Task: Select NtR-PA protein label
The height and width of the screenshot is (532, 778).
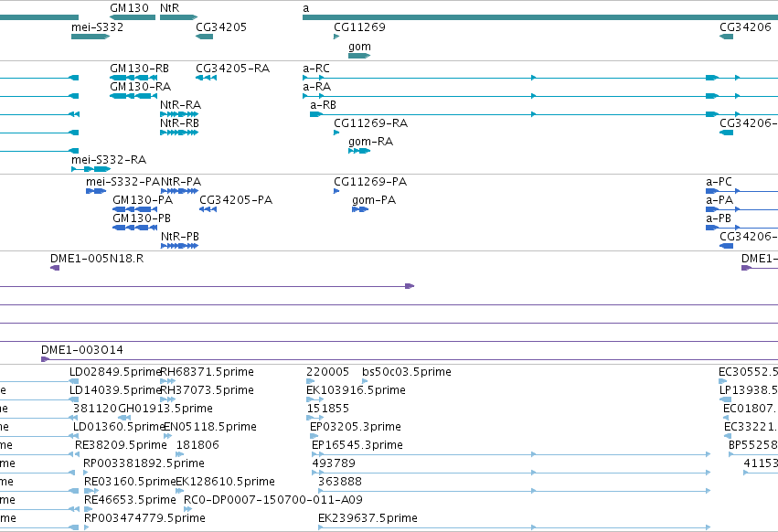Action: (181, 182)
